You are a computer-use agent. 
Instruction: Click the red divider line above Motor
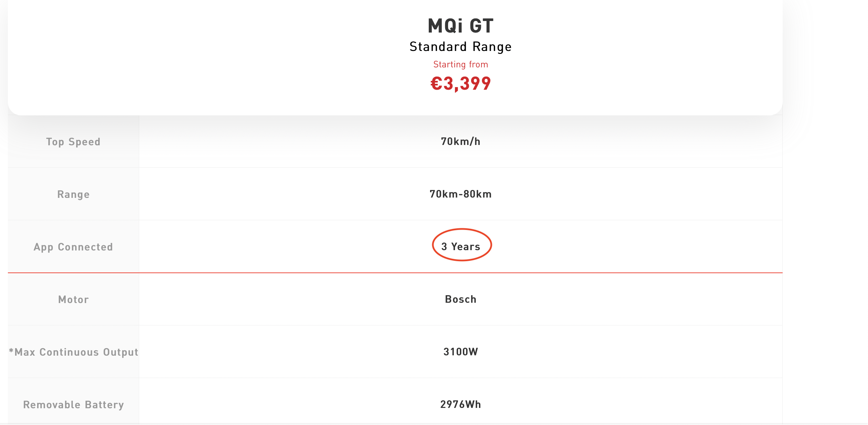point(270,272)
